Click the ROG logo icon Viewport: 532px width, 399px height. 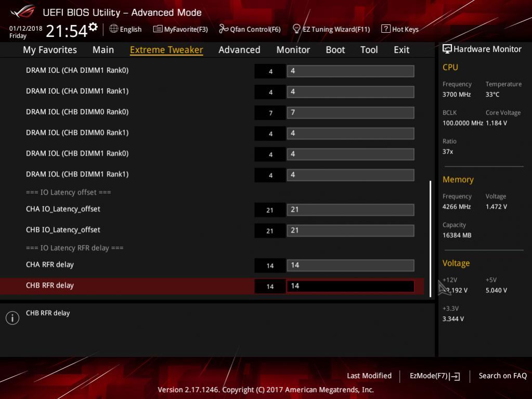[22, 12]
